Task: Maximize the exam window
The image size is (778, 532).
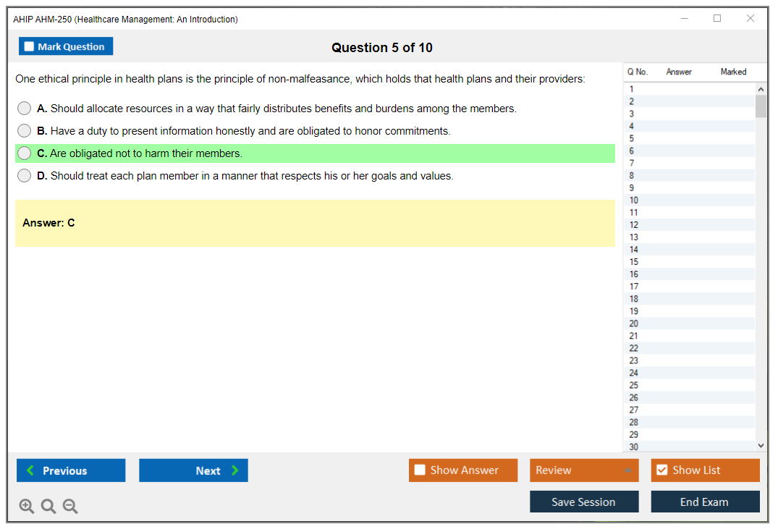Action: (717, 19)
